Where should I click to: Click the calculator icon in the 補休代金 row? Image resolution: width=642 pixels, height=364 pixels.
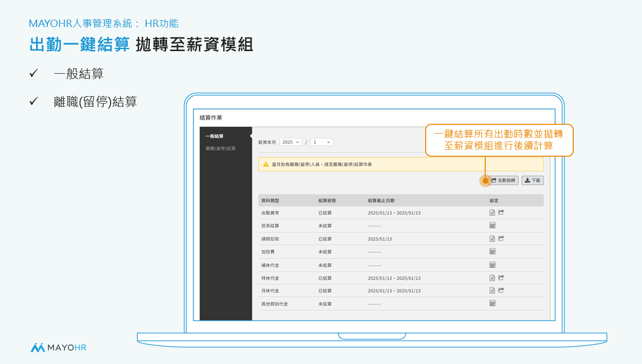[492, 265]
